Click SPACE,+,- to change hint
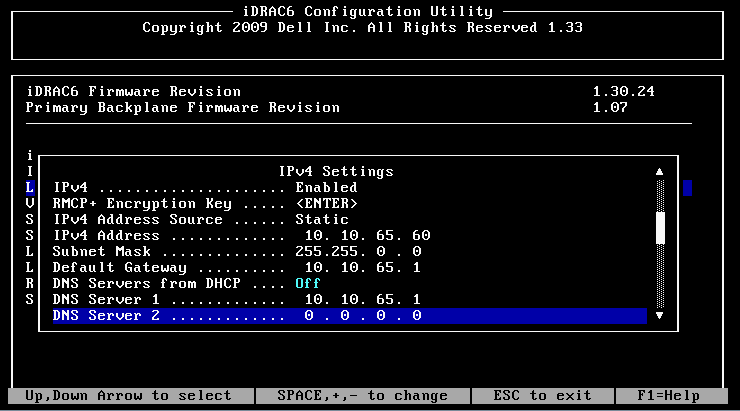 click(362, 395)
